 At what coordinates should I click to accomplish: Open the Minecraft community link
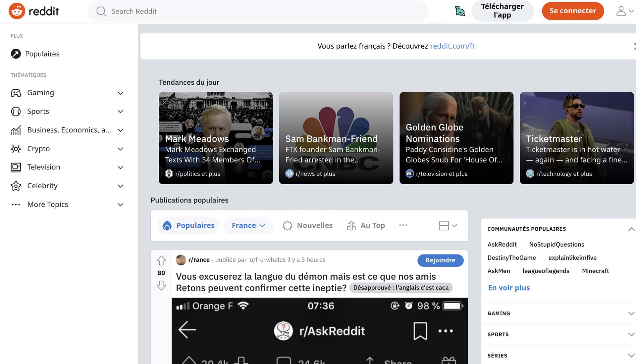595,271
